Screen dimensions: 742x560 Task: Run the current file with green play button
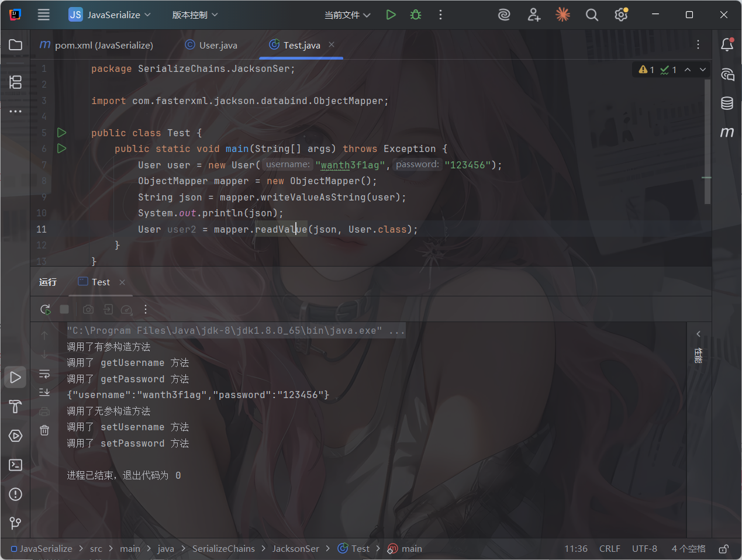(391, 15)
